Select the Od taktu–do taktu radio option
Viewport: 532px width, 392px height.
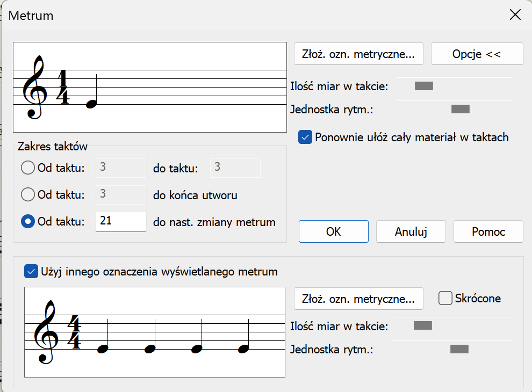click(x=28, y=168)
